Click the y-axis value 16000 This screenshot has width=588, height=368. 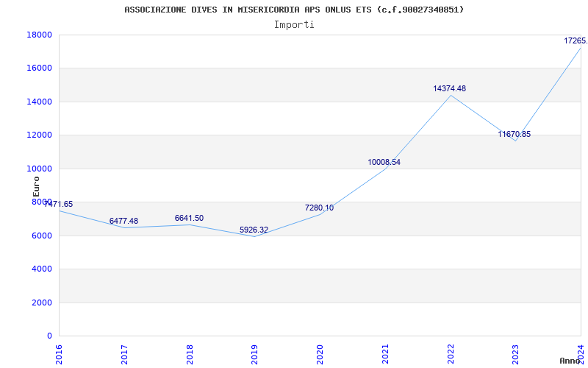point(40,68)
